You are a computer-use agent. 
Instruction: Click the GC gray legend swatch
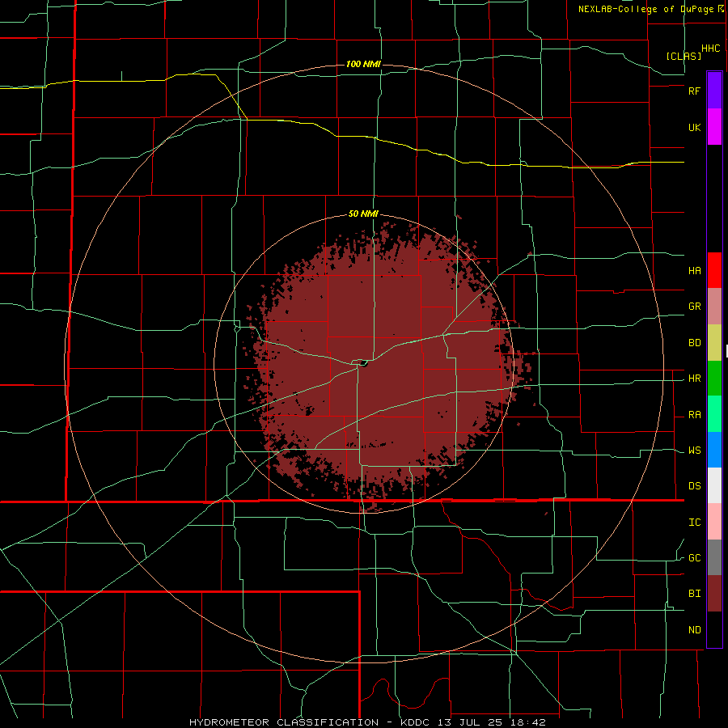[x=714, y=557]
